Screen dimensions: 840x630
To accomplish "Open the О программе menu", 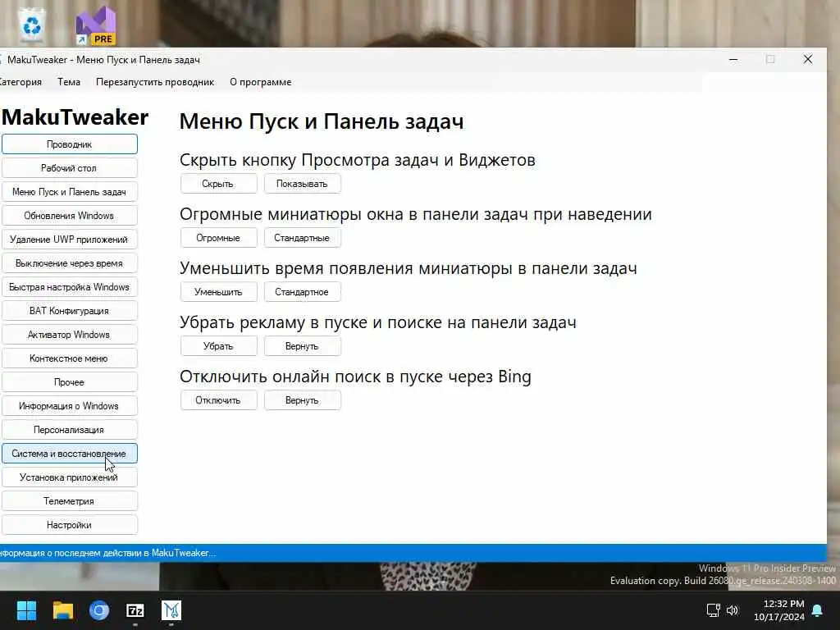I will [261, 82].
